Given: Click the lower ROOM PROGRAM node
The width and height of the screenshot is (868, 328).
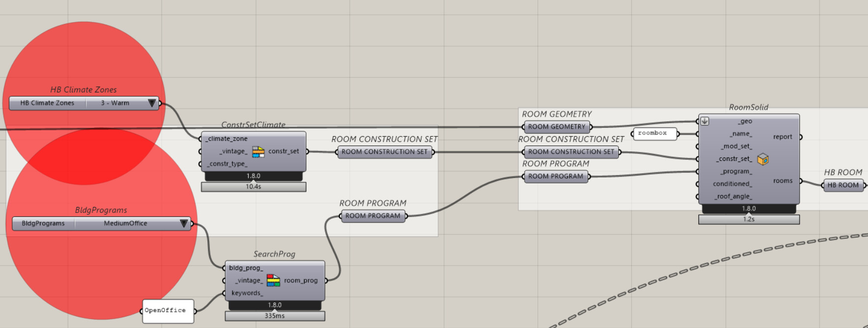Looking at the screenshot, I should [372, 216].
